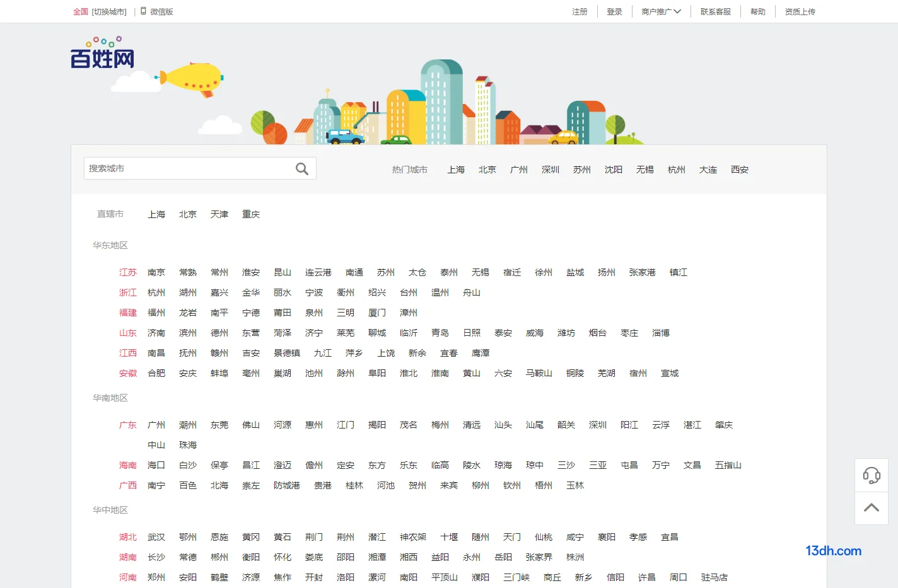Select city 张家界
This screenshot has width=898, height=588.
539,557
